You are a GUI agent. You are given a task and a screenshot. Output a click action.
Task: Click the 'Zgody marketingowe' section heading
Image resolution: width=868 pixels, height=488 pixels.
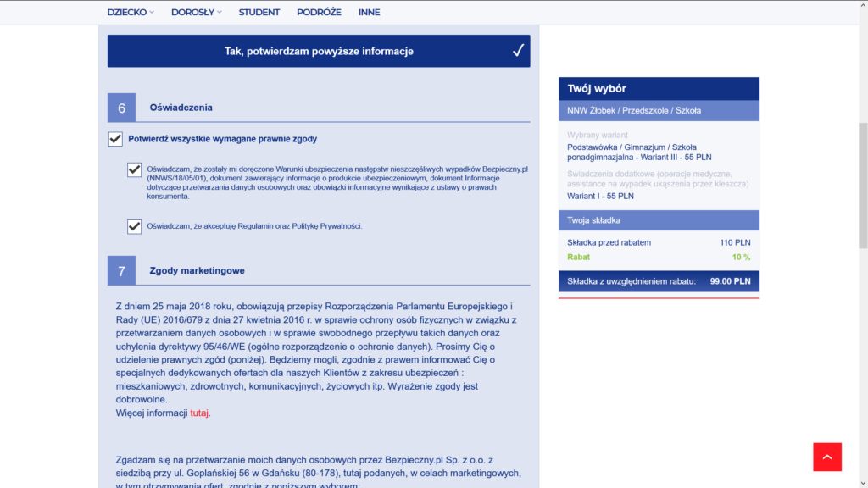tap(197, 270)
